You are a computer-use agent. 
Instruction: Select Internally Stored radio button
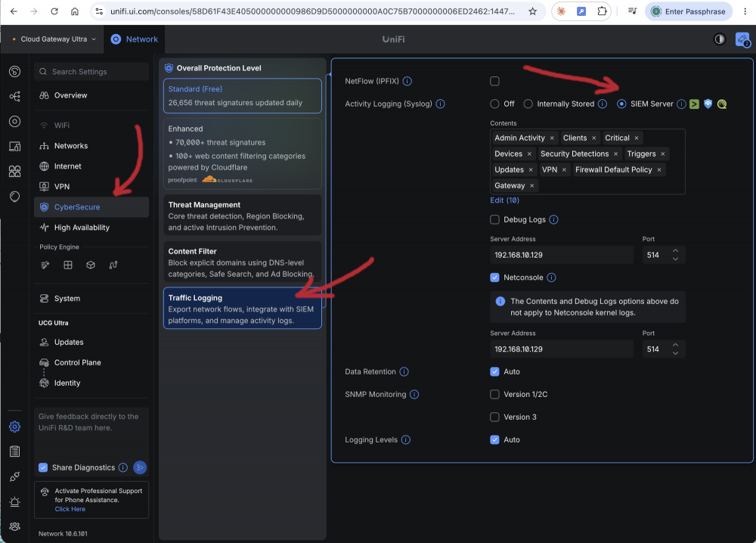coord(528,104)
